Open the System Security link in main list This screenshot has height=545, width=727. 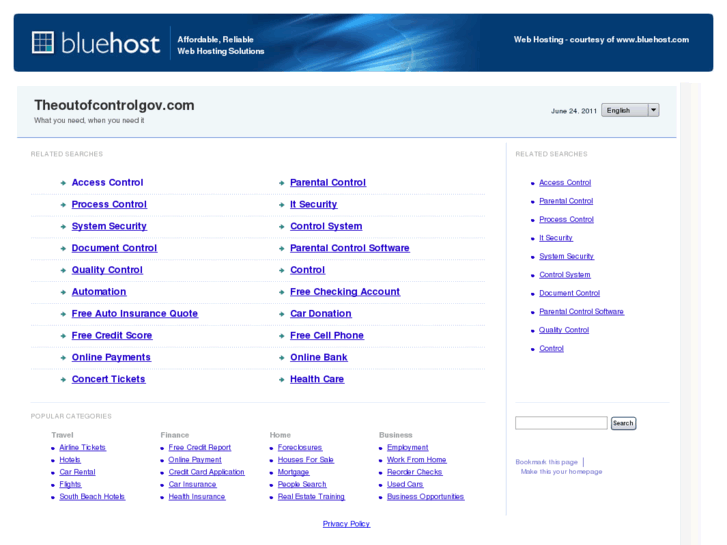(x=109, y=226)
